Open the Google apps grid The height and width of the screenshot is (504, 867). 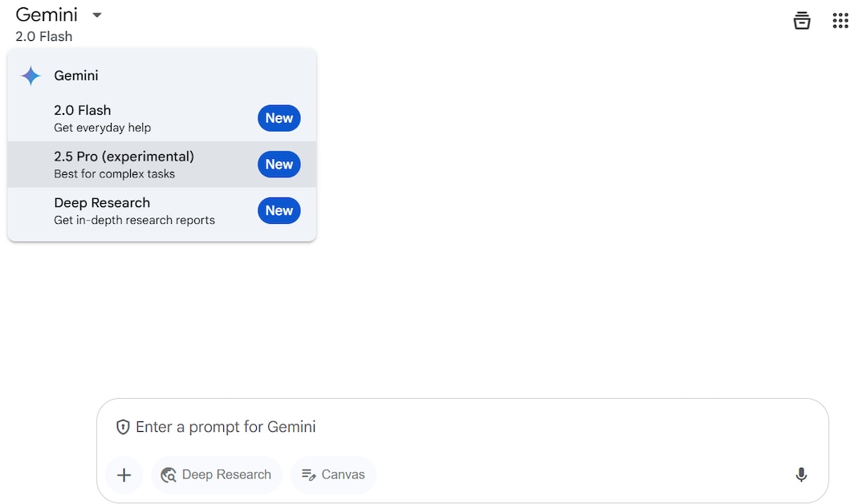tap(840, 21)
